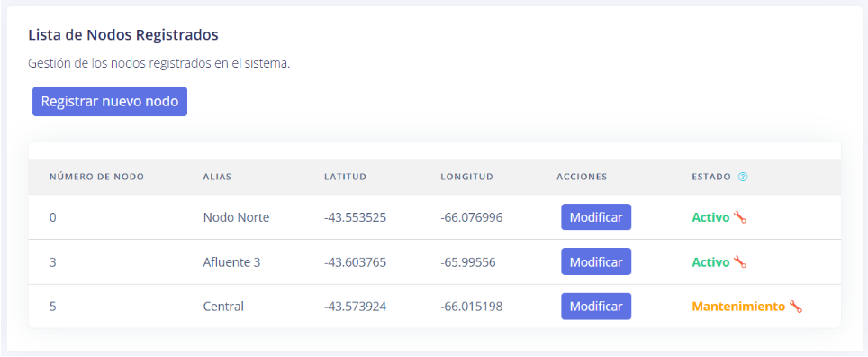Click the Mantenimiento status label
This screenshot has width=868, height=357.
(x=738, y=306)
